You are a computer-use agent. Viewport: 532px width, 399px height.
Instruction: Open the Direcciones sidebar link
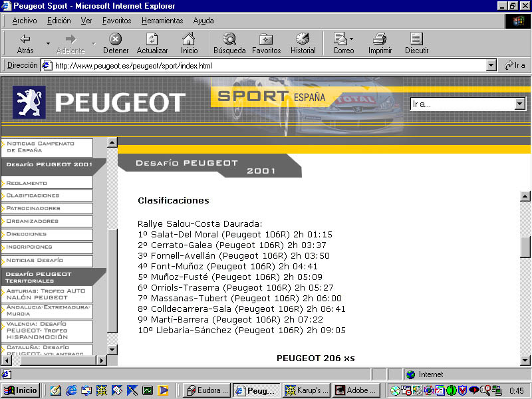(47, 234)
